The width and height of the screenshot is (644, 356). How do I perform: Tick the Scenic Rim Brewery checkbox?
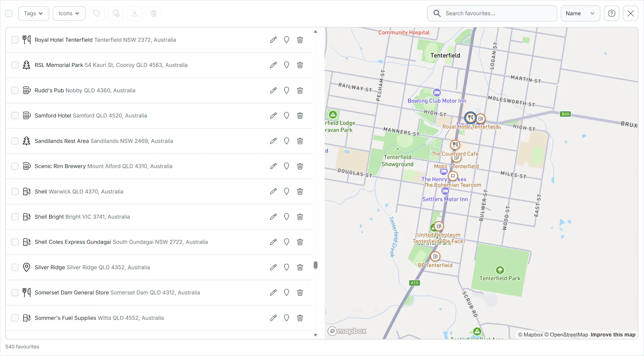tap(15, 166)
